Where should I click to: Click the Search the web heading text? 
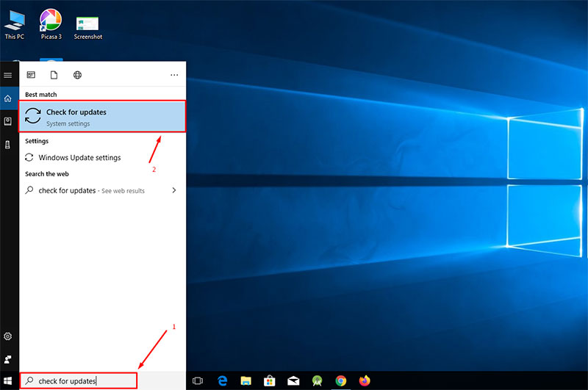(47, 174)
